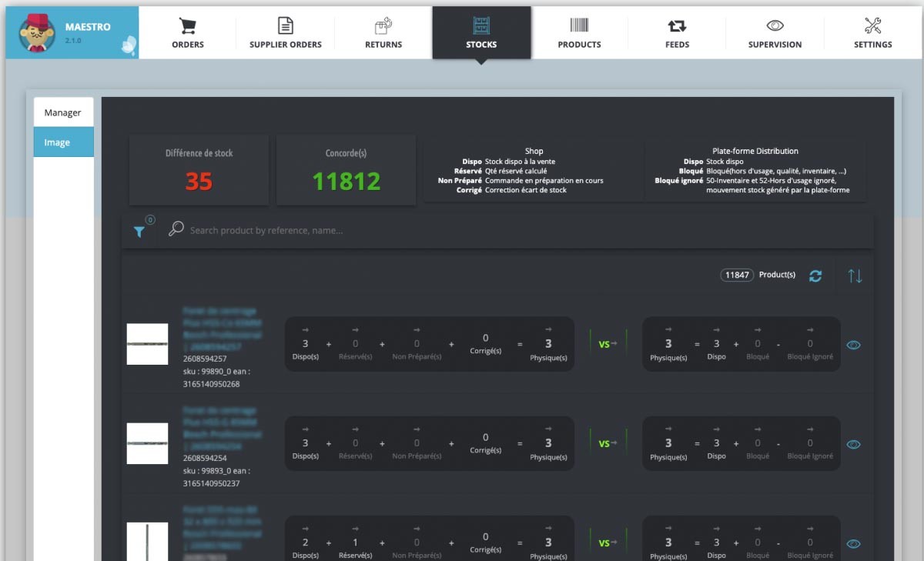Open the Supervision section
This screenshot has width=924, height=561.
(775, 33)
